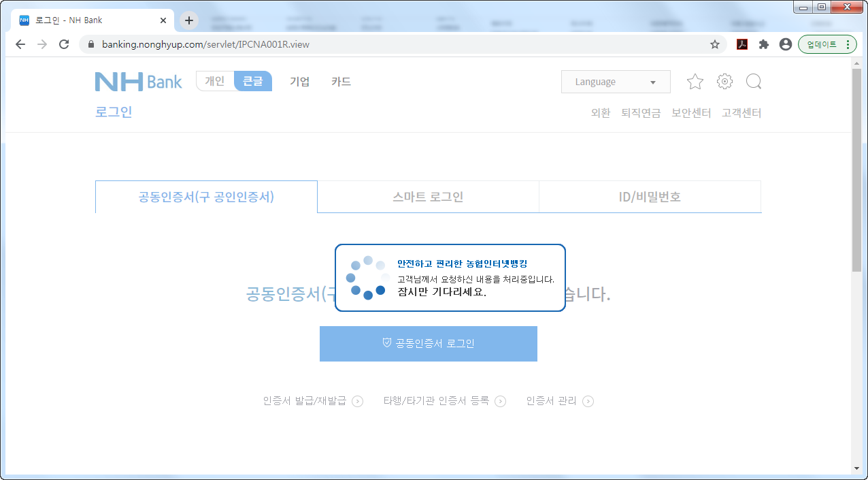The image size is (868, 480).
Task: Bookmark this page with the address bar star
Action: 715,44
